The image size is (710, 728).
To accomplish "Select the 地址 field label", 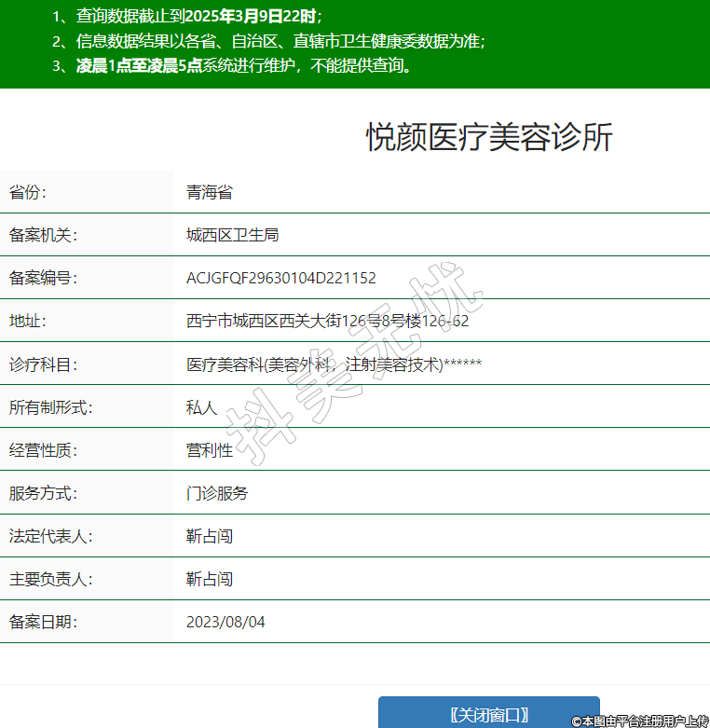I will [28, 321].
